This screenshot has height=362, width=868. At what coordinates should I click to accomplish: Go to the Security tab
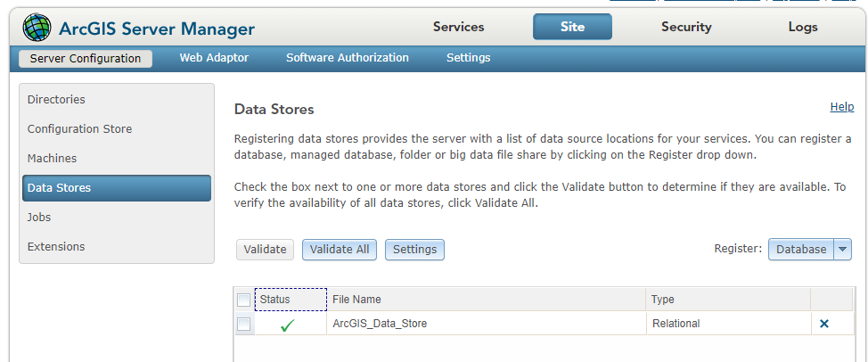(686, 27)
